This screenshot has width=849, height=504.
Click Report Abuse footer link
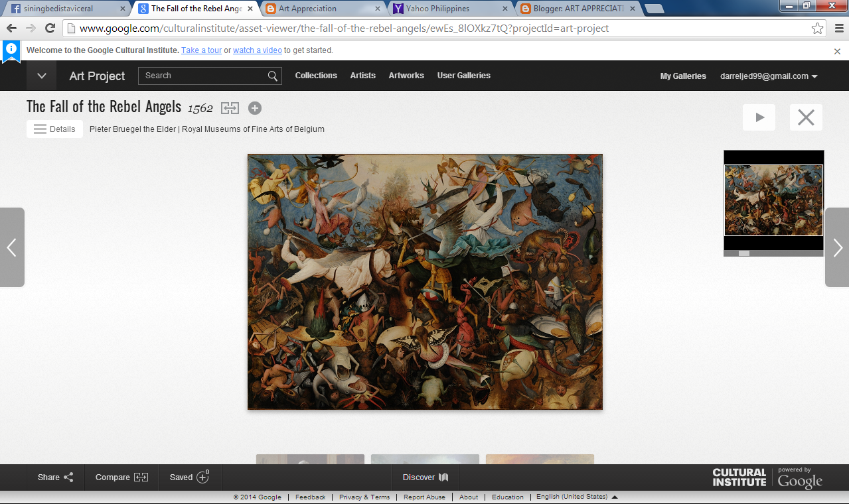tap(425, 497)
